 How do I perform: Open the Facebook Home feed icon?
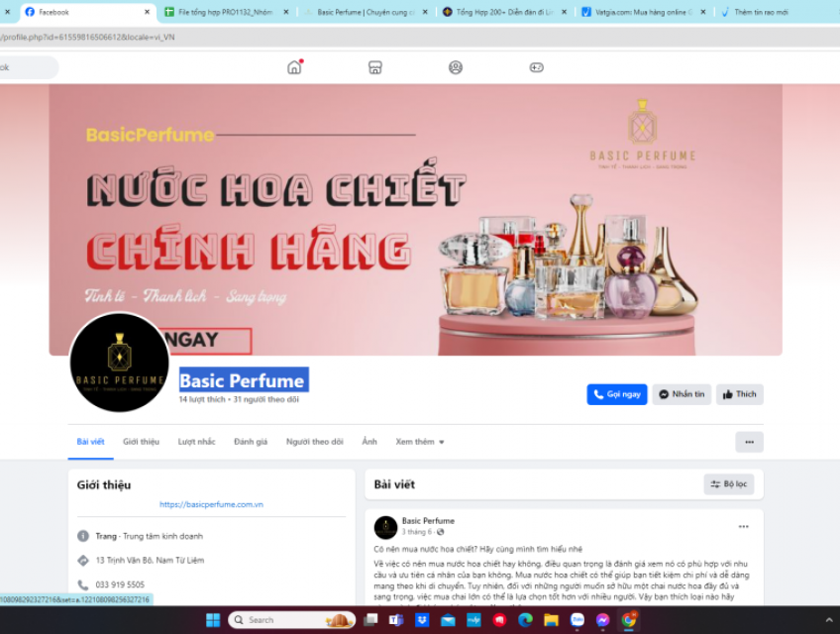click(x=292, y=67)
